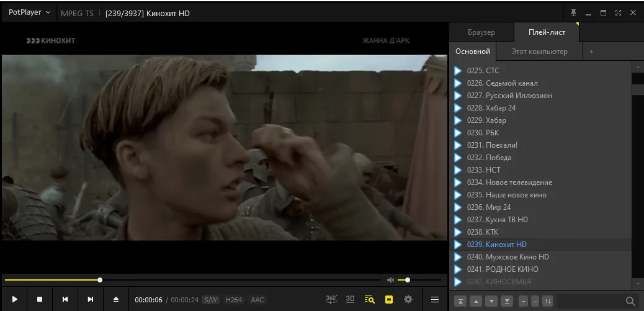Select 0226. Седьмой канал channel
This screenshot has width=644, height=311.
click(x=540, y=83)
